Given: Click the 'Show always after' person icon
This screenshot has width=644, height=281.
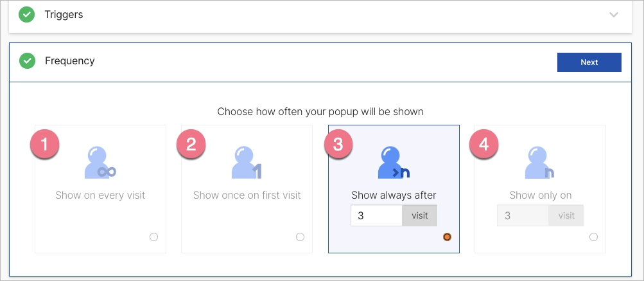Looking at the screenshot, I should [x=393, y=162].
